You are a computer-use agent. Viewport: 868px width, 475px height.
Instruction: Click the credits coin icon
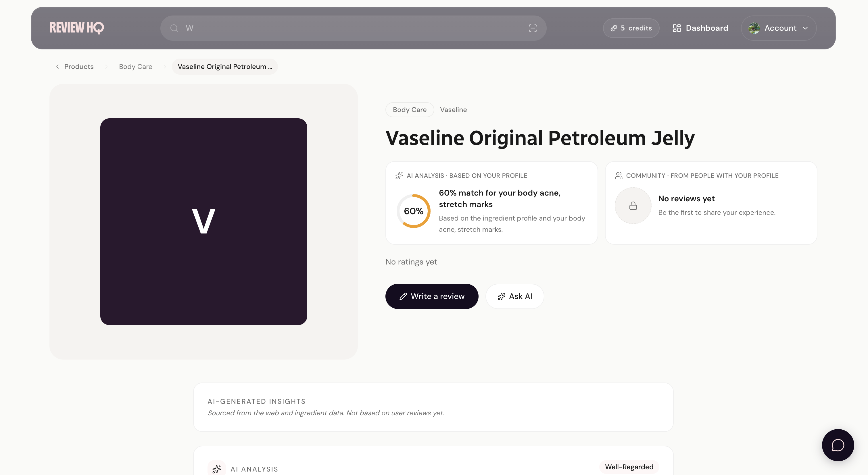coord(614,28)
